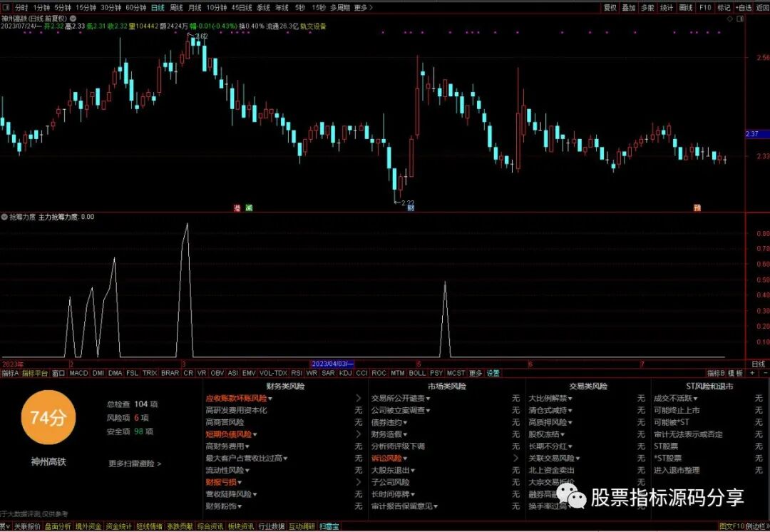The width and height of the screenshot is (770, 532).
Task: Click 统计 statistics button
Action: click(667, 8)
